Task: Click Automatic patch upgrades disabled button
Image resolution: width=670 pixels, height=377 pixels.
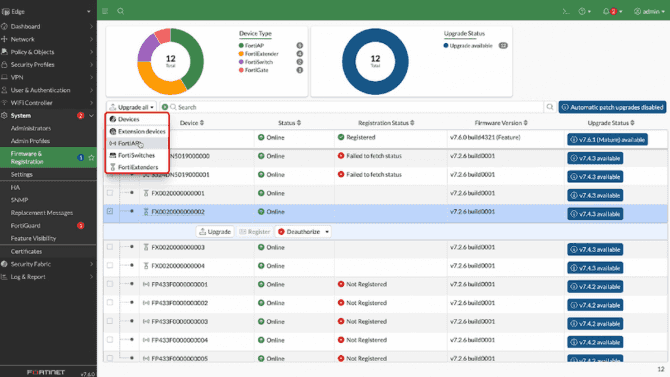Action: 612,107
